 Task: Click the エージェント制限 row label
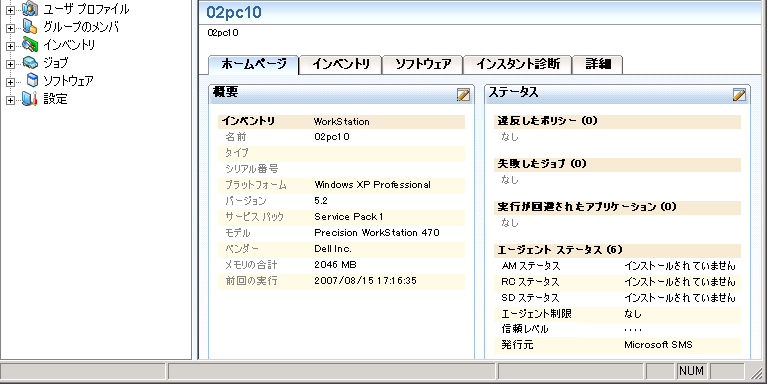(536, 314)
